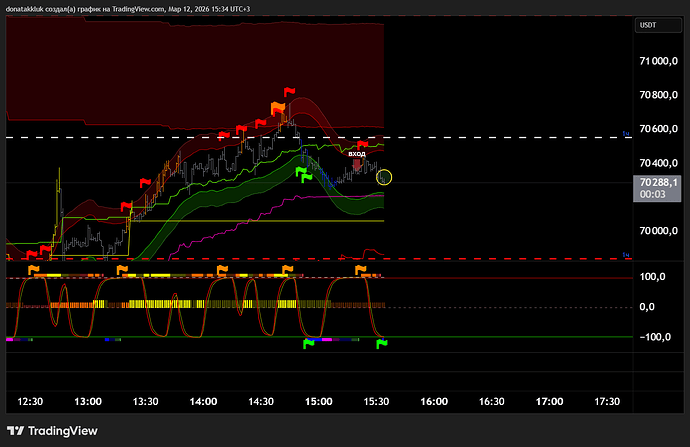Click the large orange flag near the price peak

(x=276, y=108)
